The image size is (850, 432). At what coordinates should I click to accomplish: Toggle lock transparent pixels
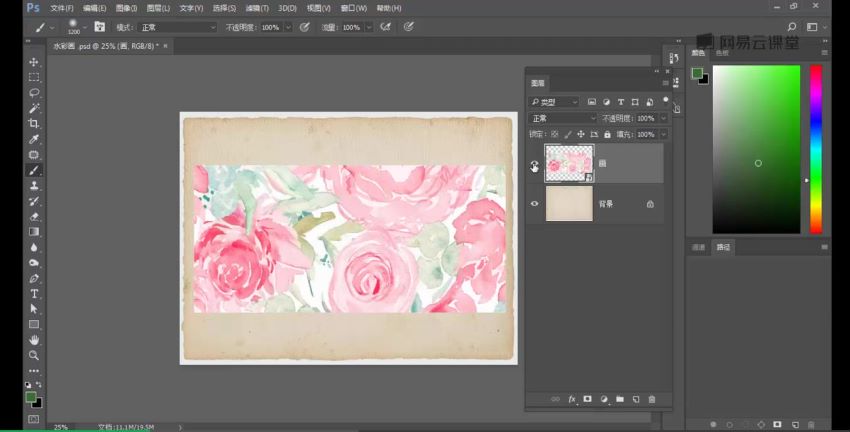[x=555, y=134]
